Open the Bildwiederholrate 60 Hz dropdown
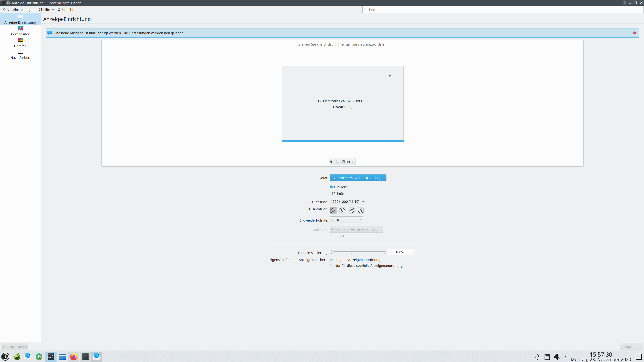This screenshot has height=362, width=644. coord(346,220)
